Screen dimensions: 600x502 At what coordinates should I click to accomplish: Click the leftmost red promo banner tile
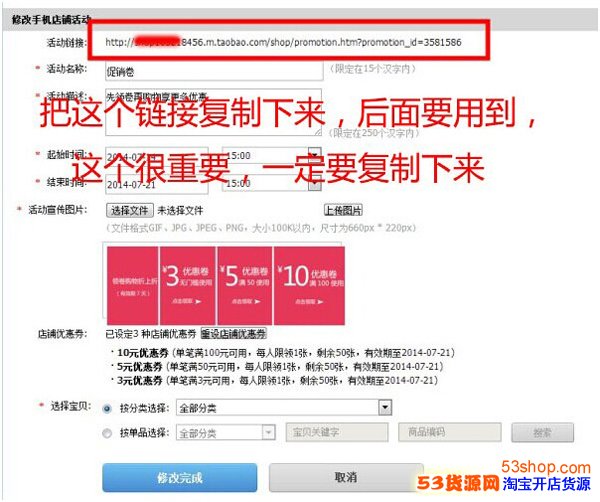[x=133, y=285]
